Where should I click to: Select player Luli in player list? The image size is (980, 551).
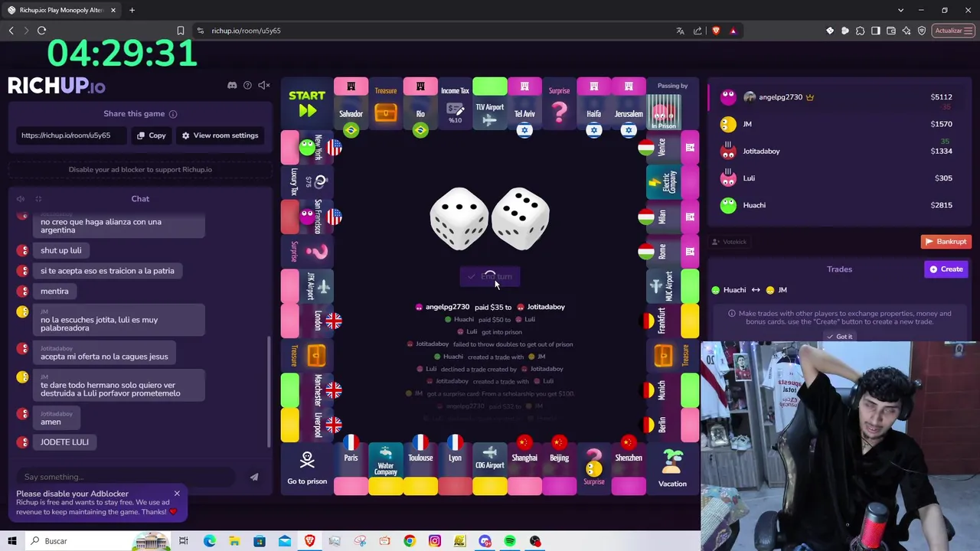tap(839, 178)
